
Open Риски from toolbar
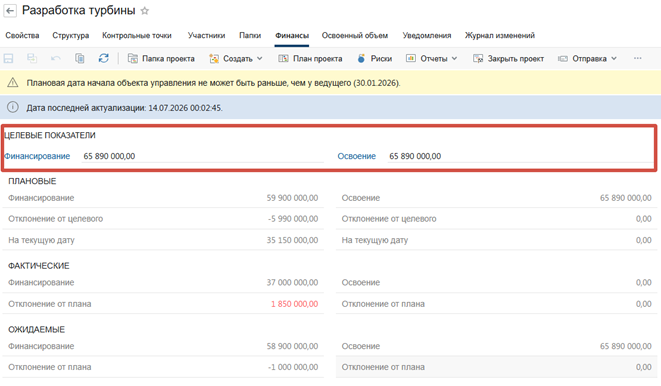[x=375, y=59]
